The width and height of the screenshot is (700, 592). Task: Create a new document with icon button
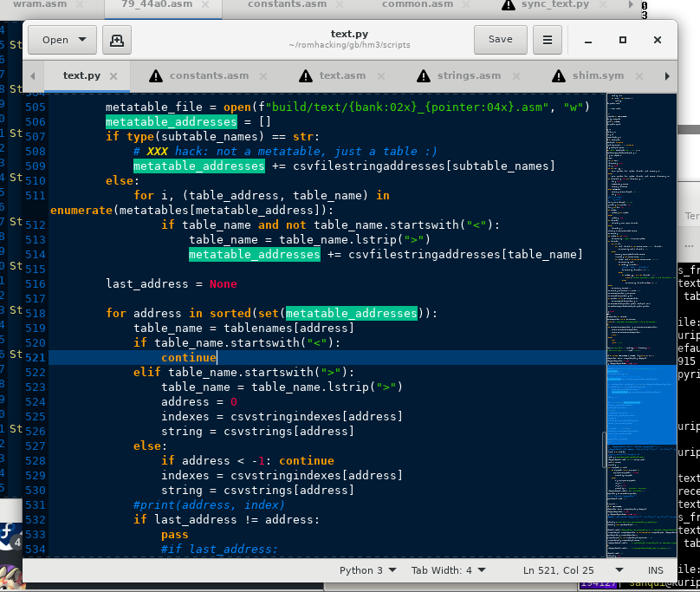[x=117, y=40]
